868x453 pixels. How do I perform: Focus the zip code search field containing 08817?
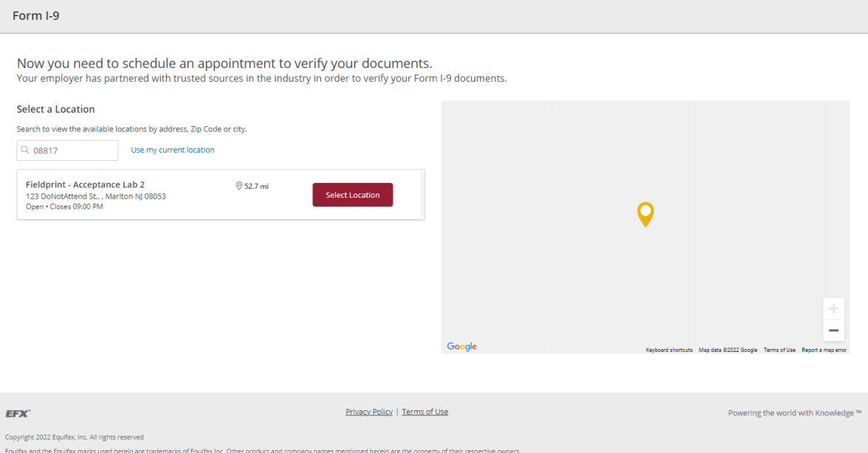click(68, 151)
